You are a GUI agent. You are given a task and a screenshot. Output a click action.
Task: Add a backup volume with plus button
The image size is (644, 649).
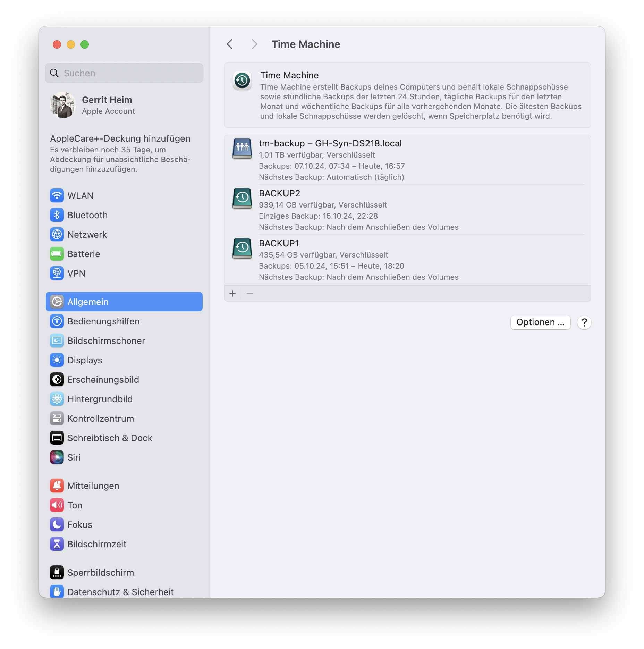click(x=232, y=294)
